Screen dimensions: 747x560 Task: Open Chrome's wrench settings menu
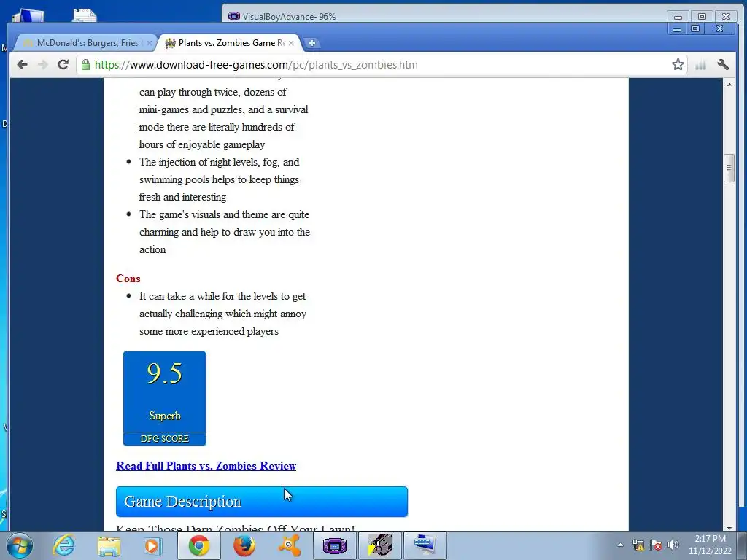pyautogui.click(x=723, y=64)
